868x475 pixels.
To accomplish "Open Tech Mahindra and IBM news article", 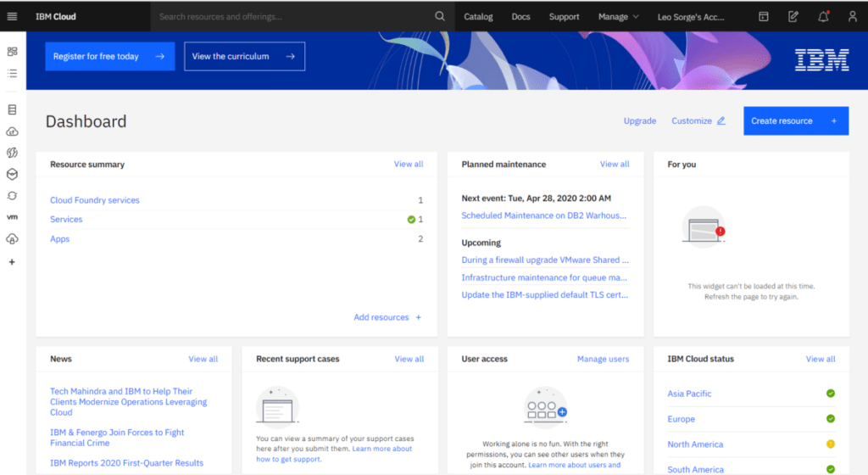I will coord(129,402).
